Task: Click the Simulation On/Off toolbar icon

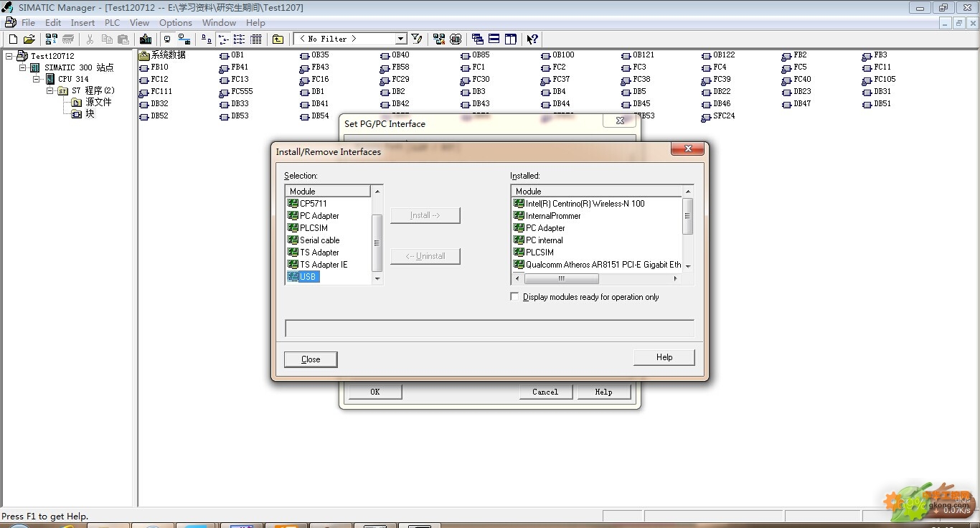Action: click(456, 39)
